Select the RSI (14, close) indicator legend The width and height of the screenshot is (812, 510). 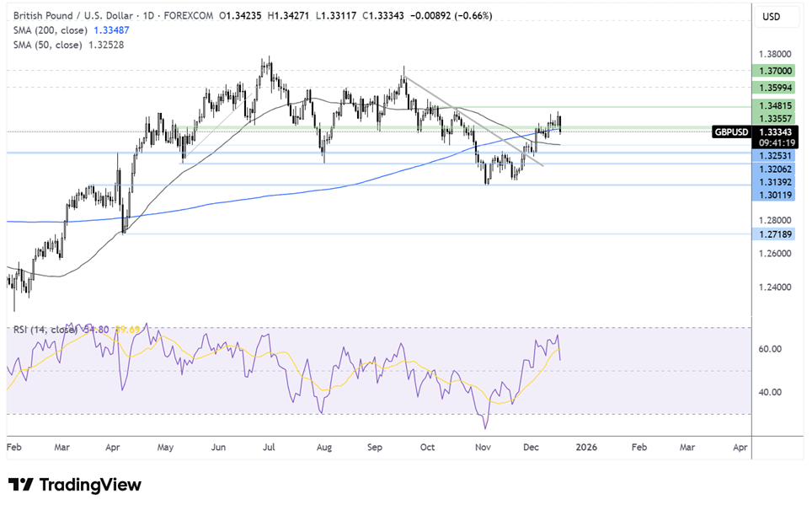(46, 329)
